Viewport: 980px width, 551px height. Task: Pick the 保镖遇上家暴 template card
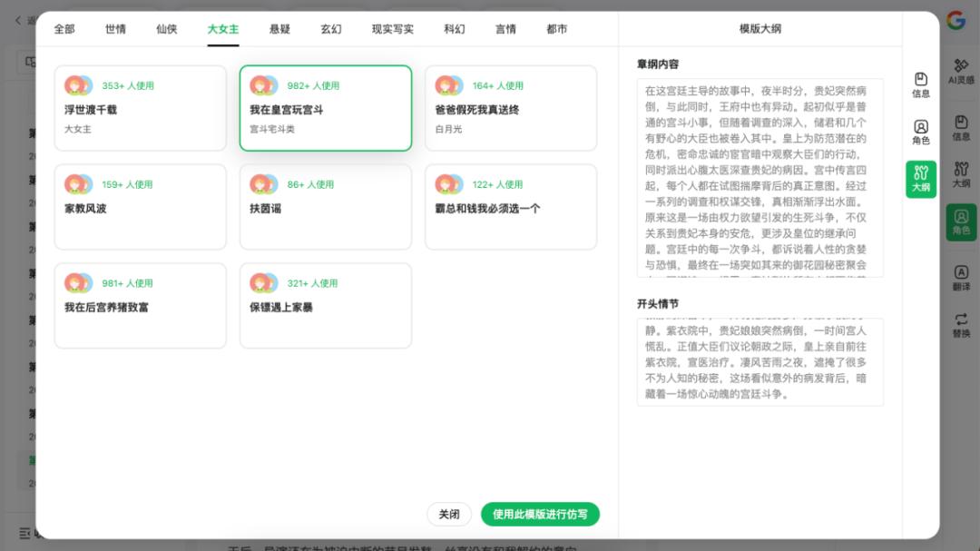pyautogui.click(x=326, y=306)
